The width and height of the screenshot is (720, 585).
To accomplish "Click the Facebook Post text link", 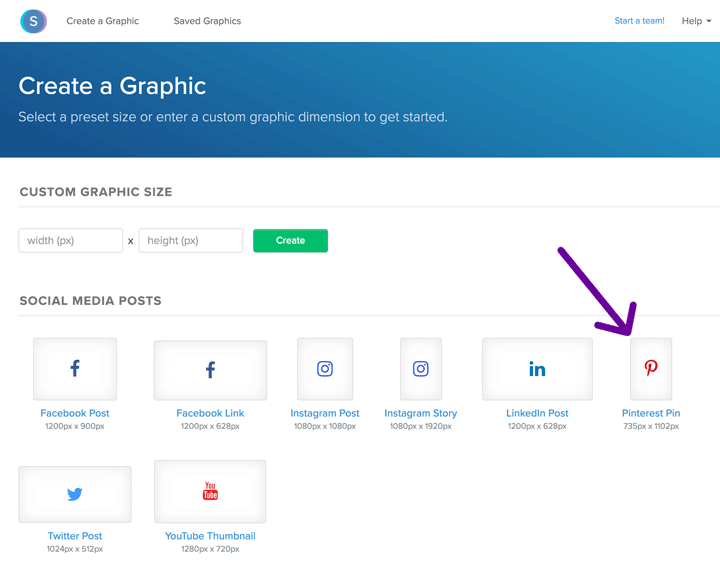I will coord(75,413).
